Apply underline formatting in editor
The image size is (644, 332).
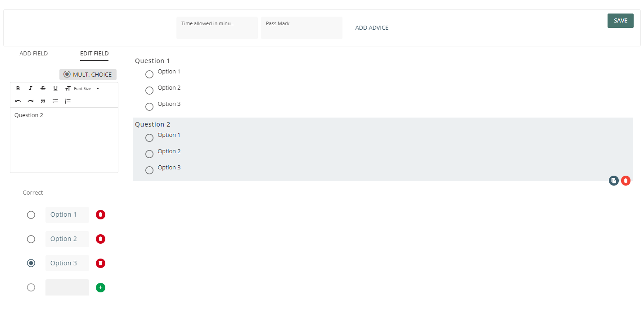[x=55, y=89]
